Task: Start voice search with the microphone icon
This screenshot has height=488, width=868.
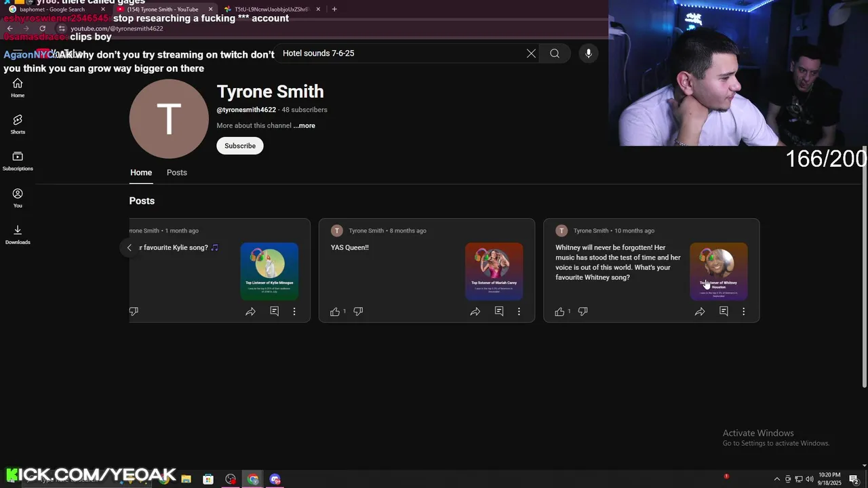Action: 588,54
